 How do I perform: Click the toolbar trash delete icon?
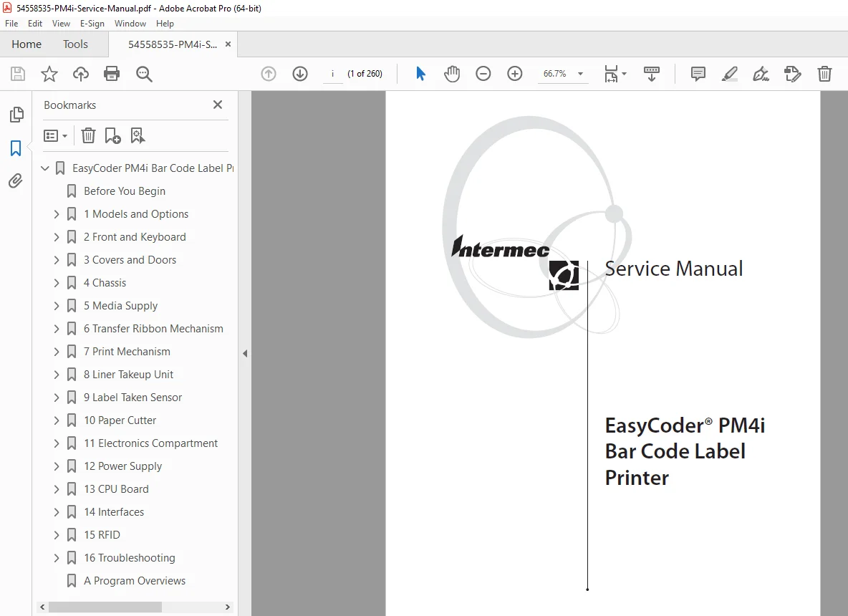[x=824, y=74]
